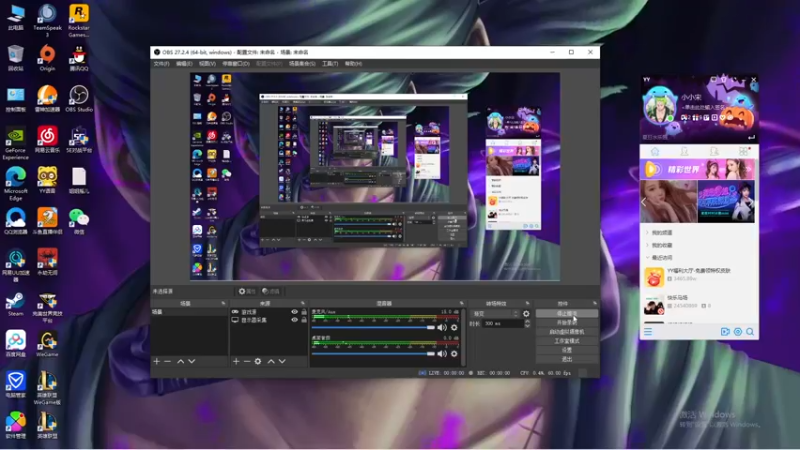The width and height of the screenshot is (800, 450).
Task: Mute the 桌面音频 channel speaker
Action: click(442, 354)
